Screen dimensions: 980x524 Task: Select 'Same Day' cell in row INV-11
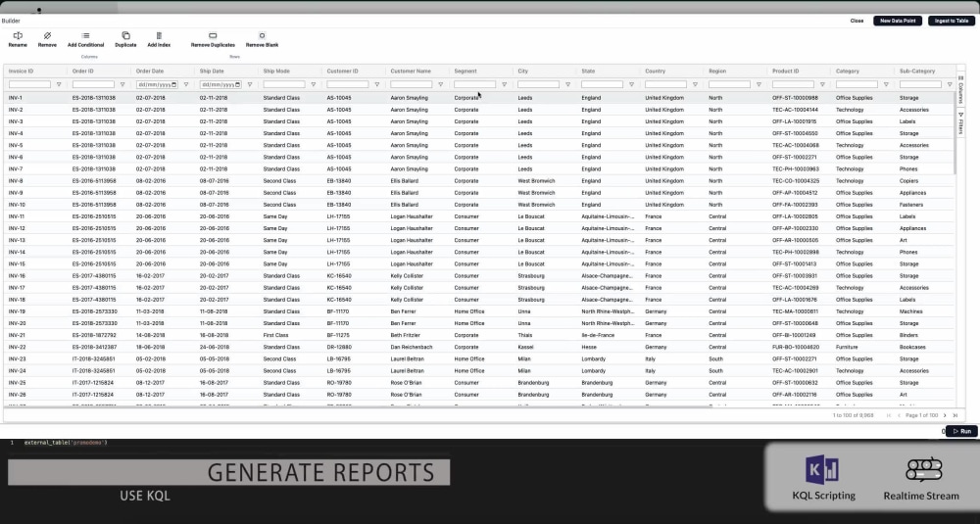(x=275, y=216)
